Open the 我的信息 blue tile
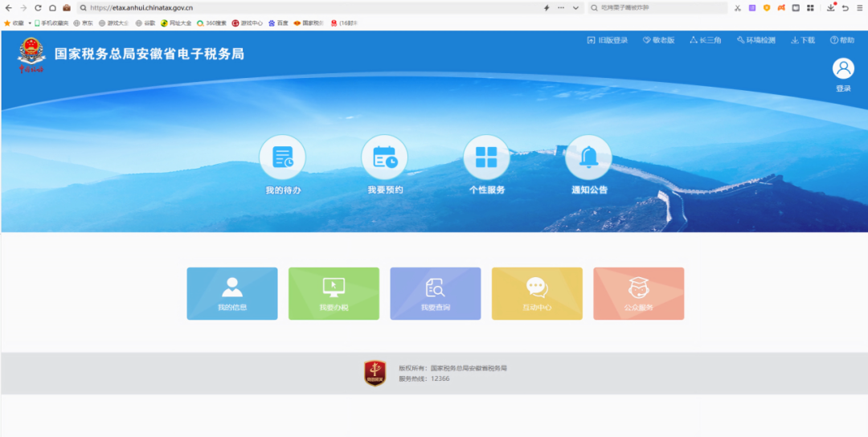The height and width of the screenshot is (437, 868). 232,294
